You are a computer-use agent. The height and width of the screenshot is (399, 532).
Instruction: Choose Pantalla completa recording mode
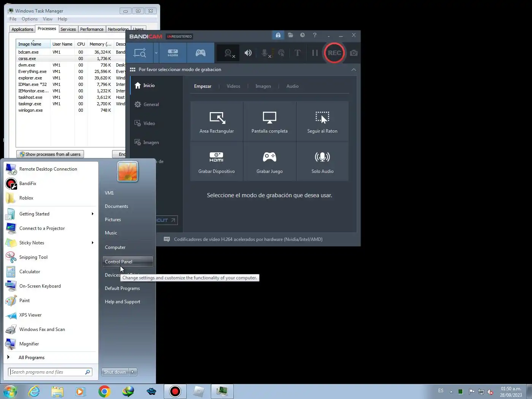tap(269, 121)
